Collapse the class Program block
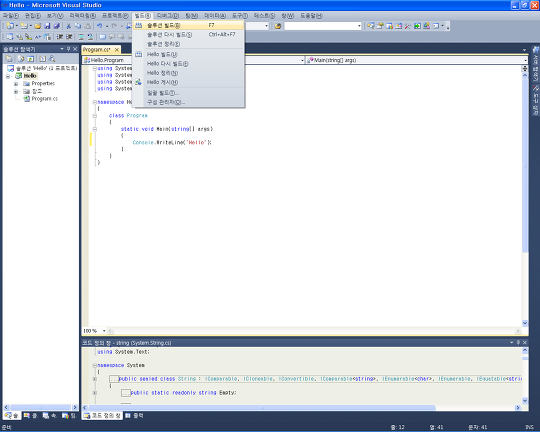 click(95, 116)
